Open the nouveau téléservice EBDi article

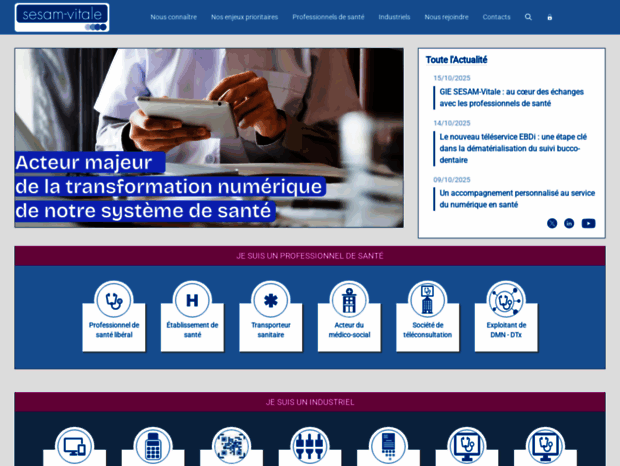click(512, 142)
